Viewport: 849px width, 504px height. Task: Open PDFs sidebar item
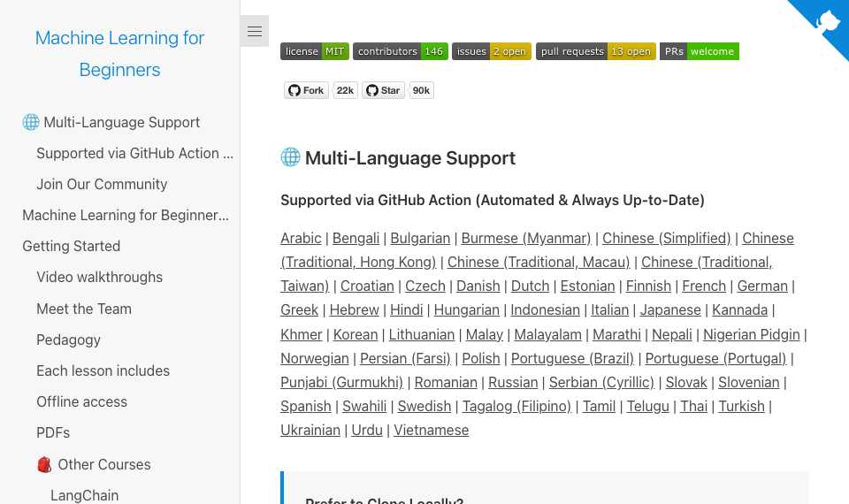53,432
